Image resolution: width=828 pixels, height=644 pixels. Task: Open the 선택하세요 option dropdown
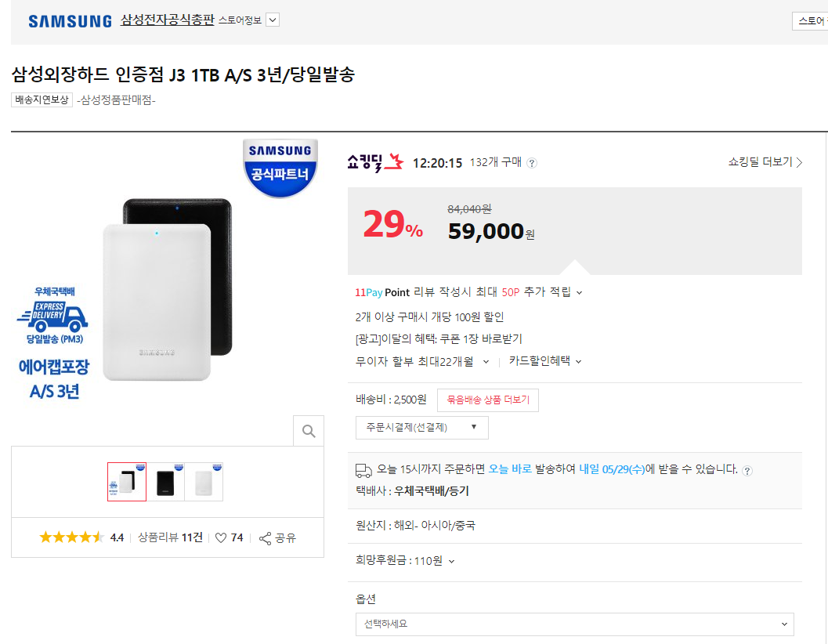574,624
